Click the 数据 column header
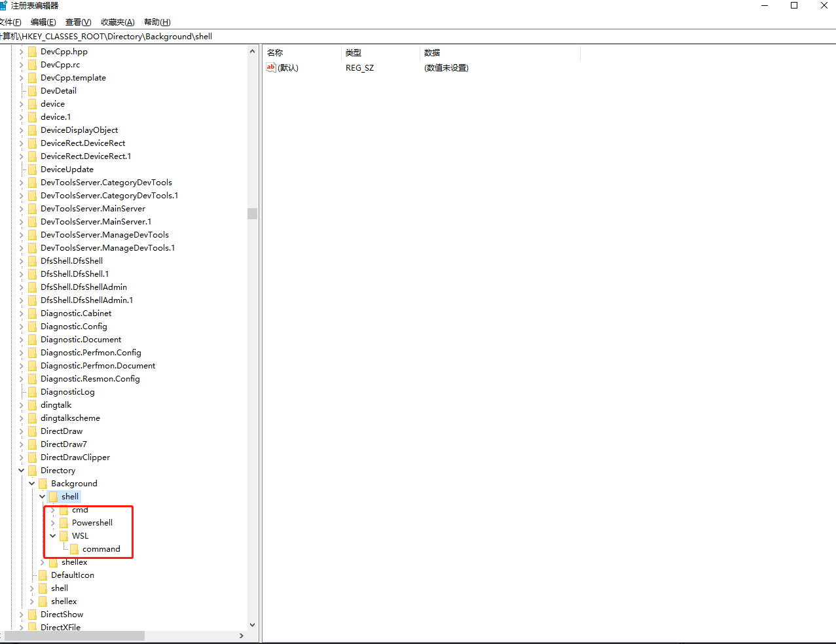This screenshot has width=836, height=644. tap(500, 52)
